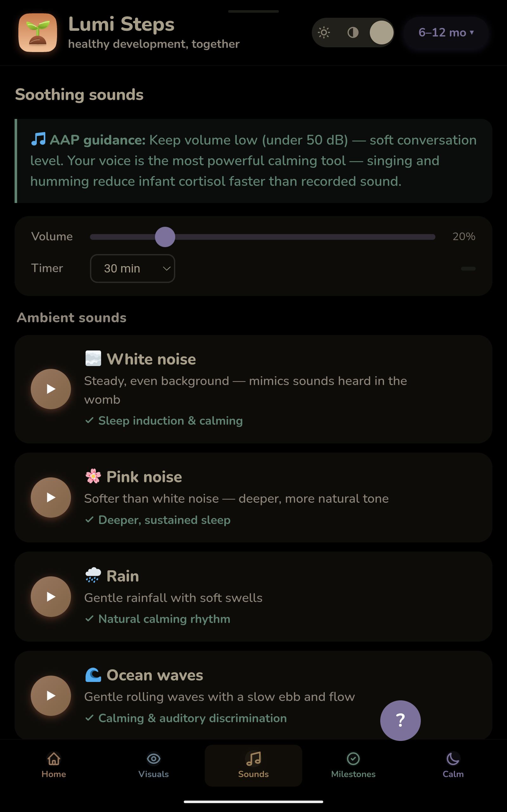The height and width of the screenshot is (812, 507).
Task: Tap the Lumi Steps sprout app icon
Action: [38, 33]
